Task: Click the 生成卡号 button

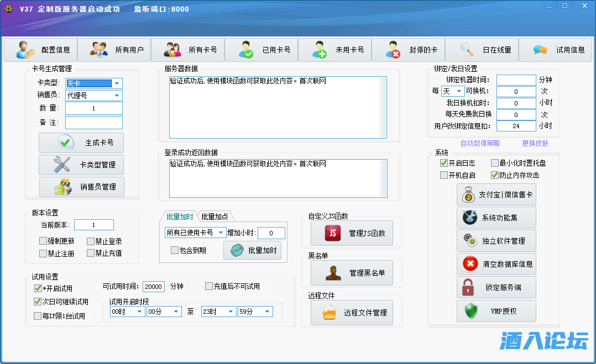Action: pyautogui.click(x=81, y=143)
